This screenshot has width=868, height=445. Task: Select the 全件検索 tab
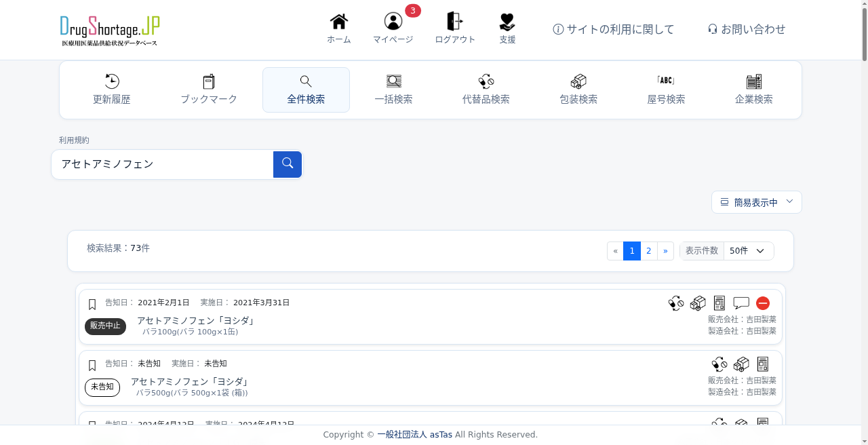[x=306, y=90]
